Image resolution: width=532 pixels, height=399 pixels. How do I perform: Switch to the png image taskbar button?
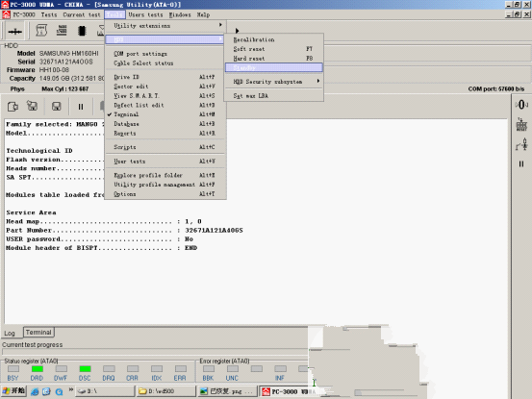pyautogui.click(x=228, y=391)
